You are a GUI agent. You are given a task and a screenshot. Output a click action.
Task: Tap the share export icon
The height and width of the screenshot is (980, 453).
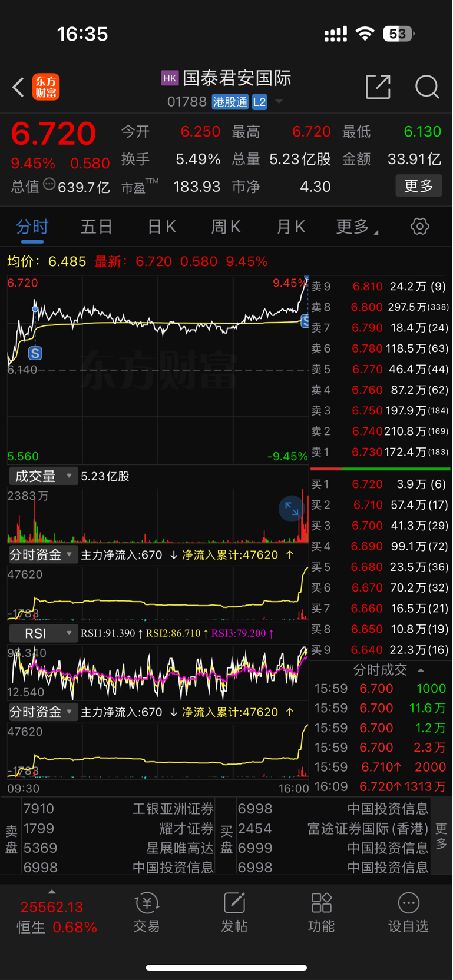(378, 87)
